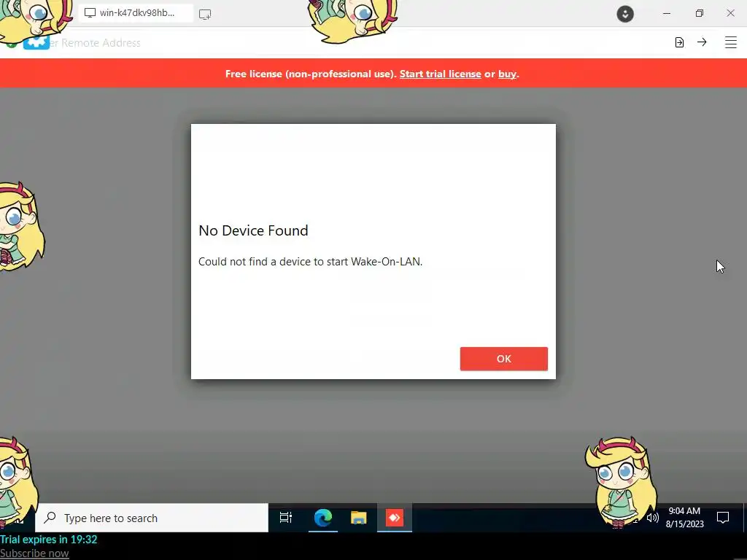Click OK in the No Device Found dialog
Viewport: 747px width, 560px height.
click(x=503, y=359)
